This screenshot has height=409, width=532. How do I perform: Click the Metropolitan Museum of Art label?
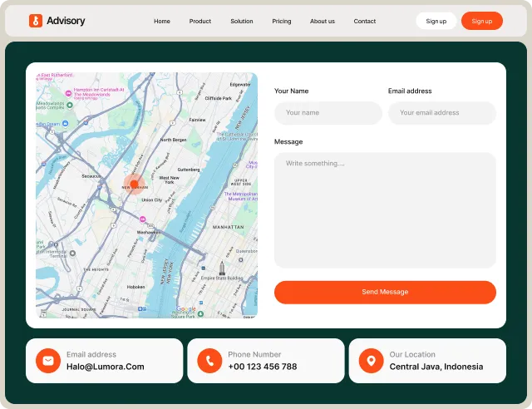click(240, 196)
